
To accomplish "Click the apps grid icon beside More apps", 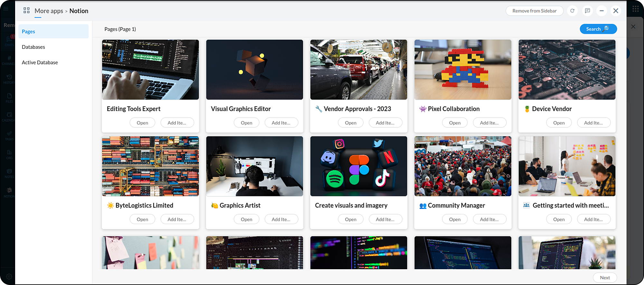I will (26, 11).
